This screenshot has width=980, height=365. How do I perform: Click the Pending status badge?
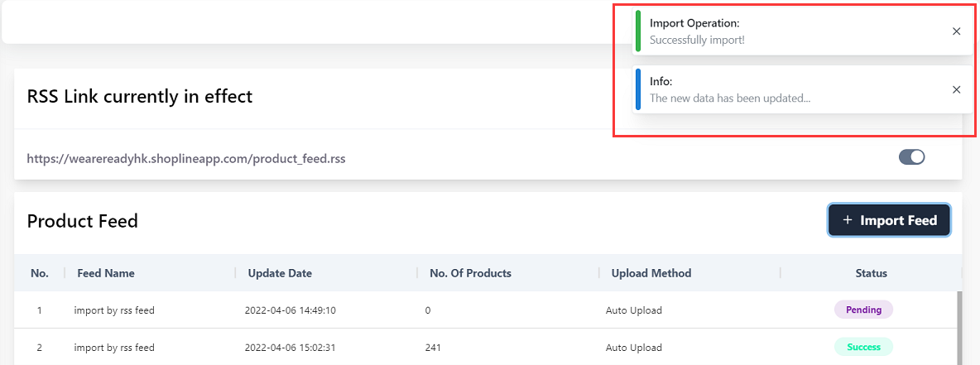coord(863,310)
